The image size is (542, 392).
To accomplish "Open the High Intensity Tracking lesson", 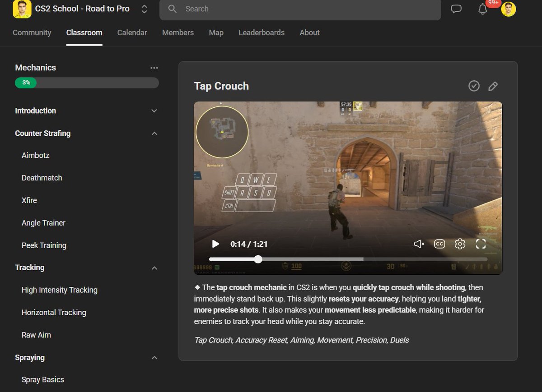I will coord(60,290).
